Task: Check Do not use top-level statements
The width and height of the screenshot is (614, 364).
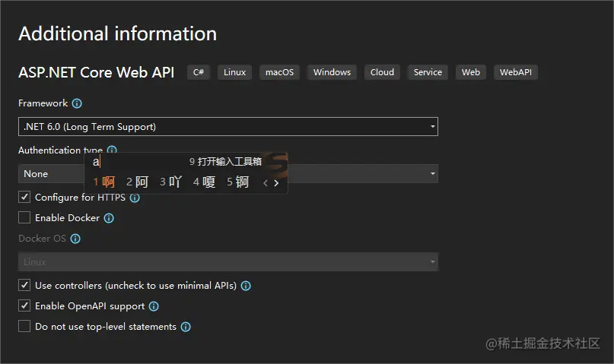Action: click(24, 327)
